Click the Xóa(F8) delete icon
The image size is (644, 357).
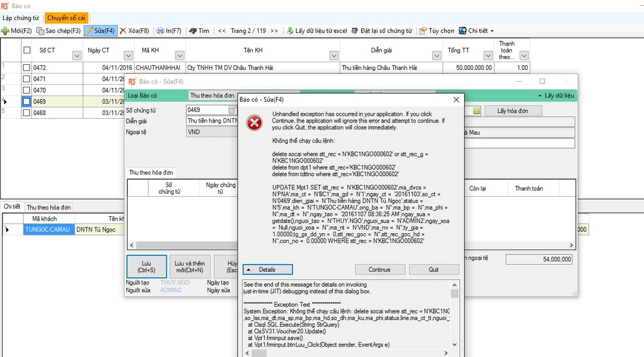(123, 31)
